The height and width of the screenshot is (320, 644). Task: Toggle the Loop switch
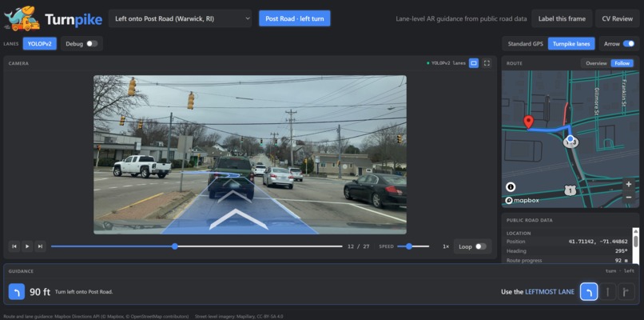click(x=480, y=246)
